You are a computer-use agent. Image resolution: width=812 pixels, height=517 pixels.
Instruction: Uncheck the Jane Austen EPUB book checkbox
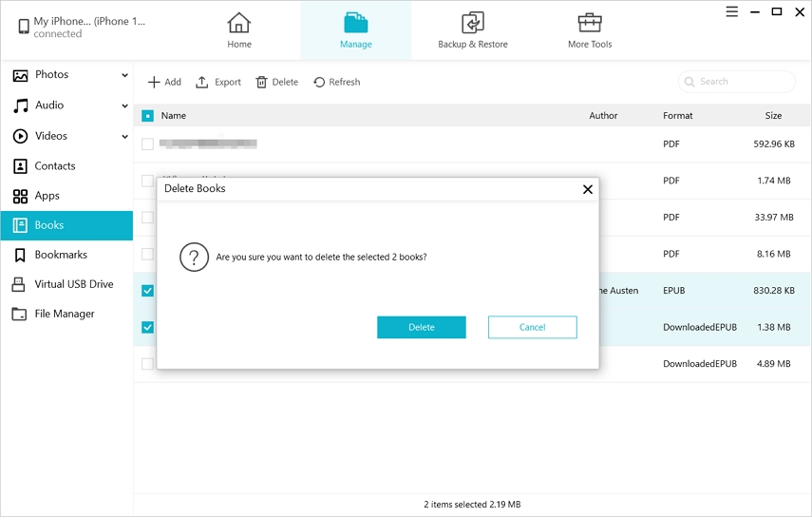click(147, 291)
